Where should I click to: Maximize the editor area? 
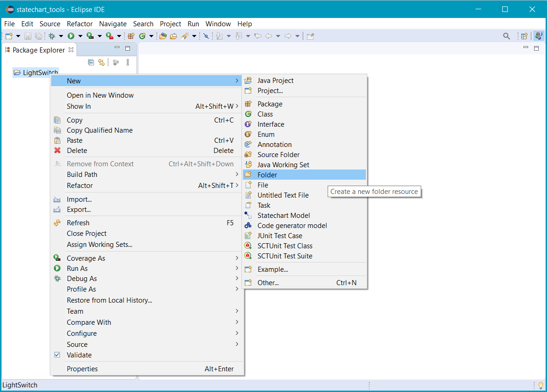click(x=536, y=48)
